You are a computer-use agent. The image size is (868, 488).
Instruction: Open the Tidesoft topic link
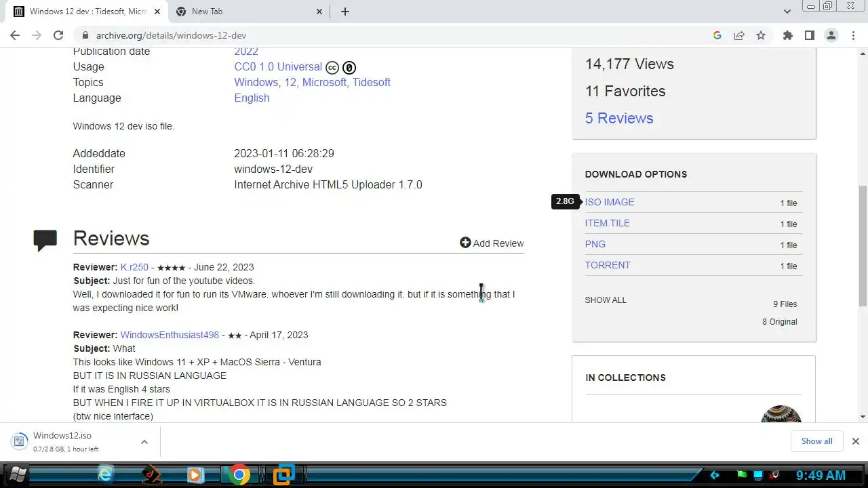[371, 82]
